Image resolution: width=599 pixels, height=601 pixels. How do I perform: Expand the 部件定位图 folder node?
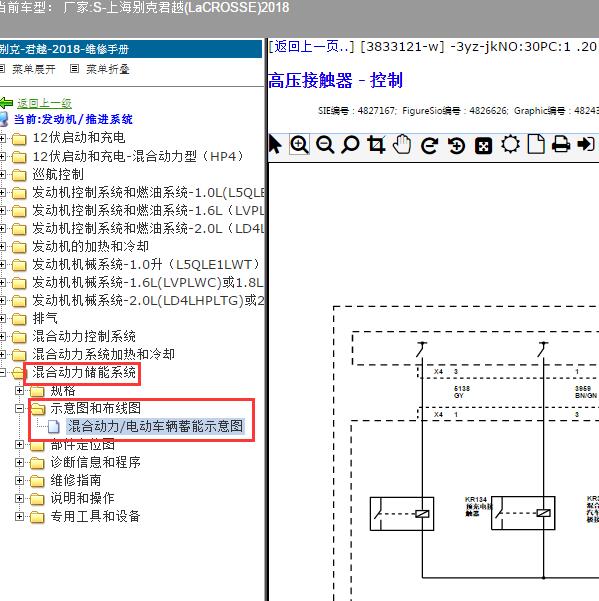pyautogui.click(x=20, y=445)
